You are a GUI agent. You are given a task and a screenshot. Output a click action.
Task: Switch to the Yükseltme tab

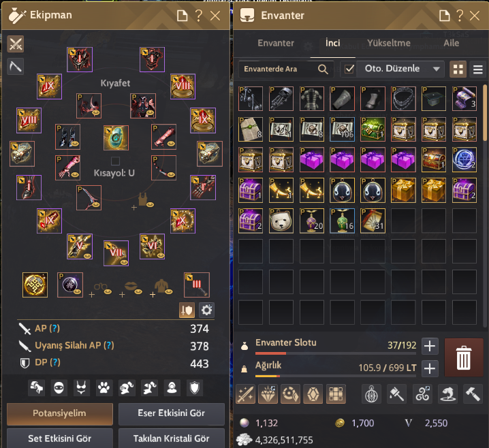point(389,43)
